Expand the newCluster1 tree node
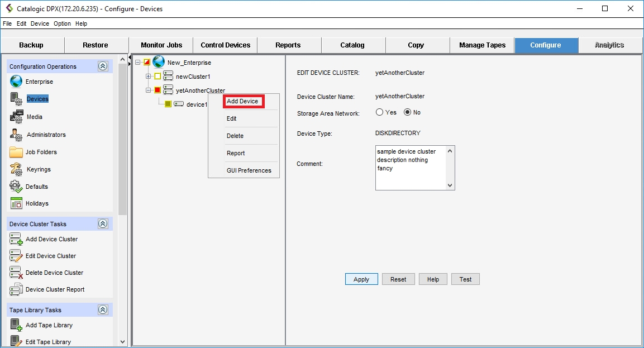 [148, 77]
